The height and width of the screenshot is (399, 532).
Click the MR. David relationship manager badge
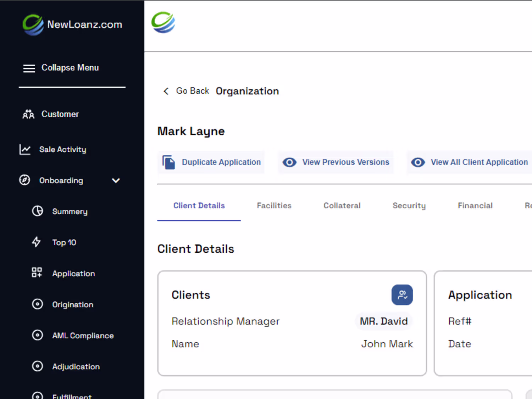[x=383, y=321]
